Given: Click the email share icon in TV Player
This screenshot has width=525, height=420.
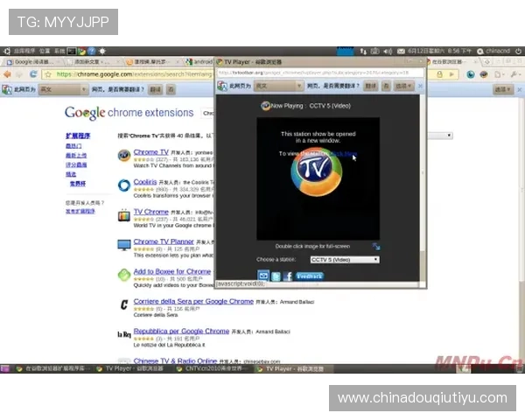Looking at the screenshot, I should (263, 276).
